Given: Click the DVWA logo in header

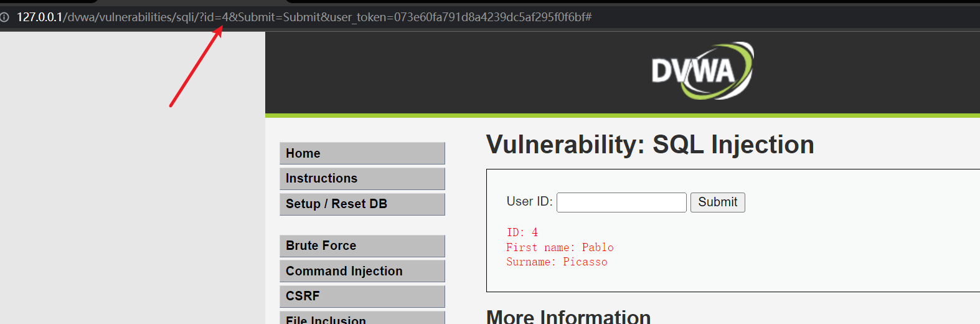Looking at the screenshot, I should 702,71.
